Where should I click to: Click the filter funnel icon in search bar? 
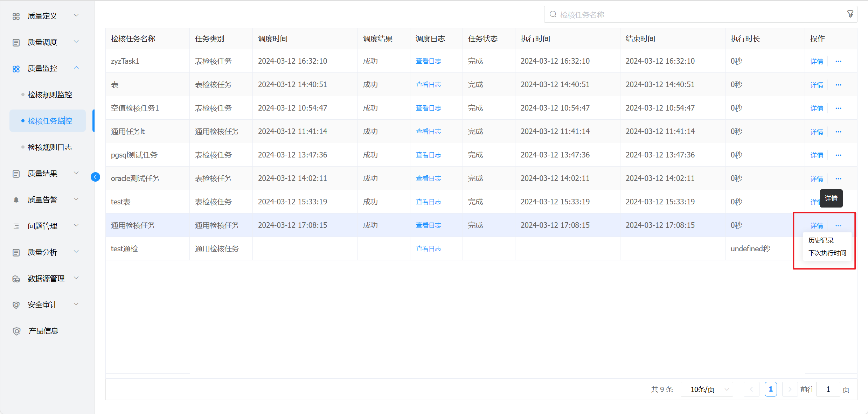coord(850,14)
